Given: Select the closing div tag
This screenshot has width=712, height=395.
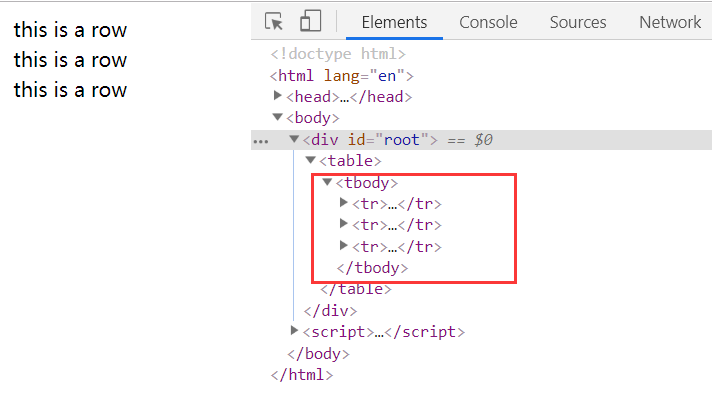Looking at the screenshot, I should click(x=330, y=311).
